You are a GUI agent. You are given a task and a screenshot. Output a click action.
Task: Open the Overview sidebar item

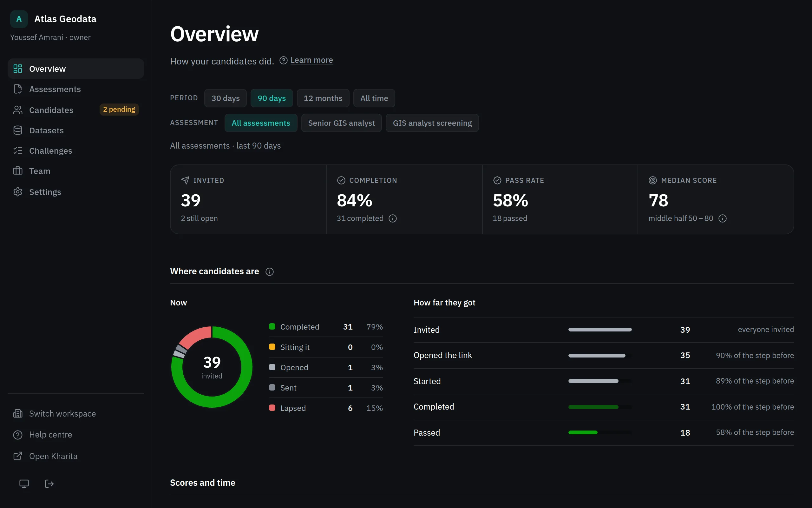pyautogui.click(x=76, y=69)
